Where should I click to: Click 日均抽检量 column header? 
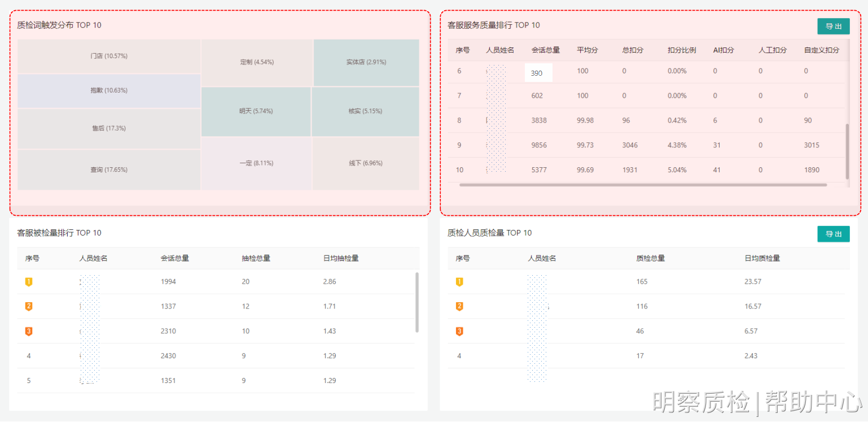tap(341, 258)
